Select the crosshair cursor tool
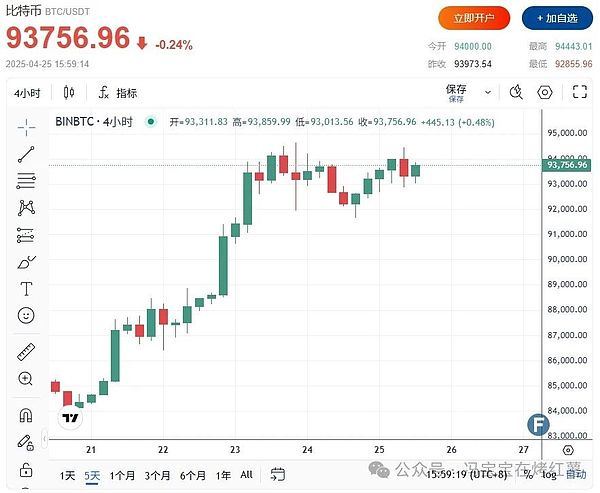 (x=25, y=127)
